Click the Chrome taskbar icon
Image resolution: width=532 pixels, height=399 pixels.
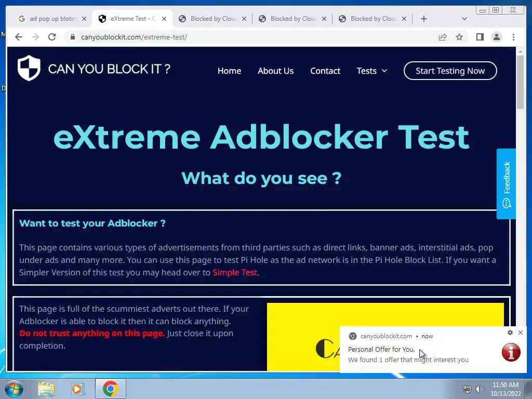[110, 389]
